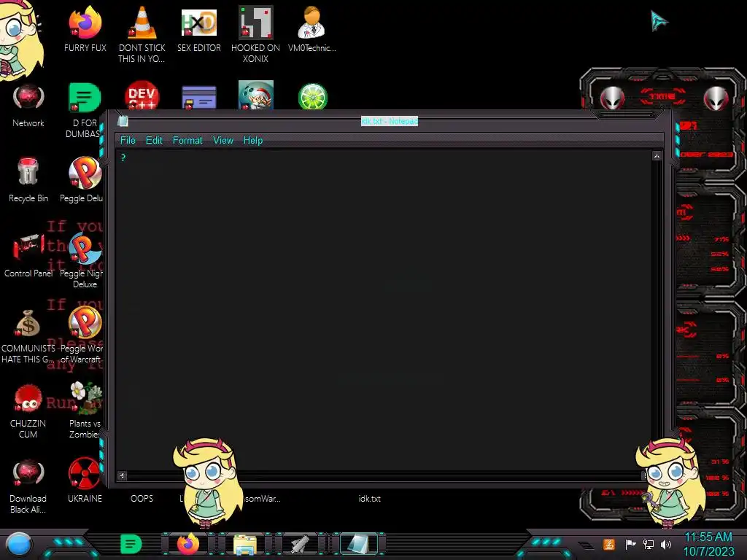Open the Notepad View menu
Viewport: 747px width, 560px height.
223,141
